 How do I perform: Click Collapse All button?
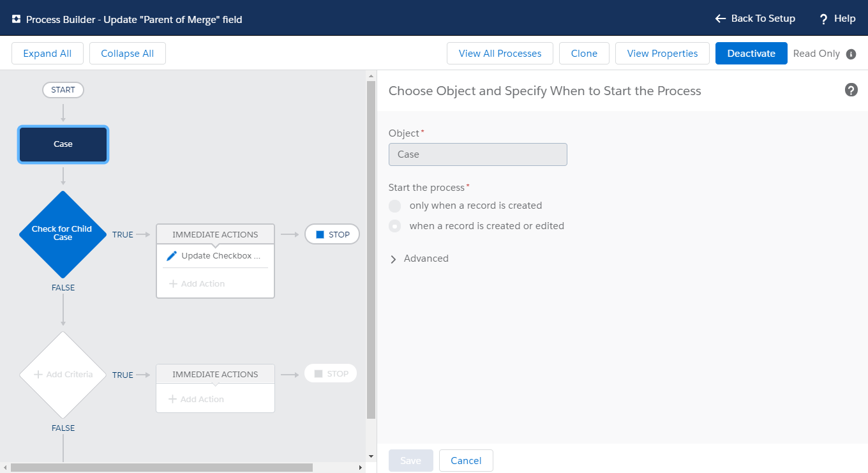click(128, 54)
